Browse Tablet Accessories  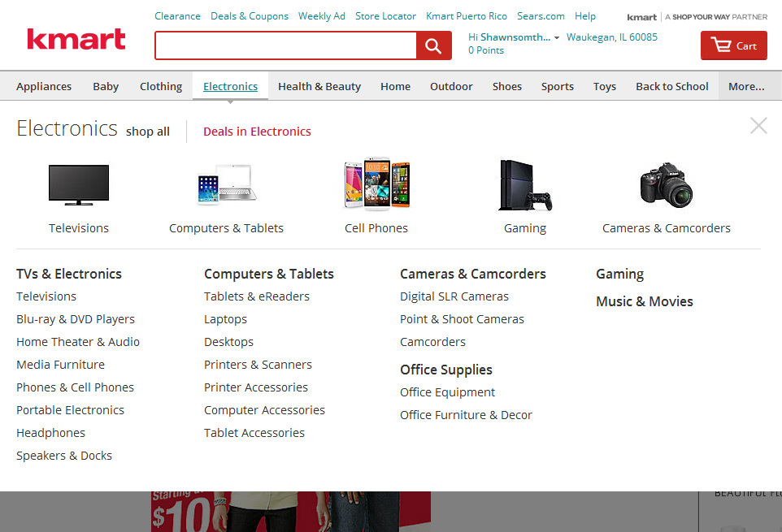pos(254,433)
